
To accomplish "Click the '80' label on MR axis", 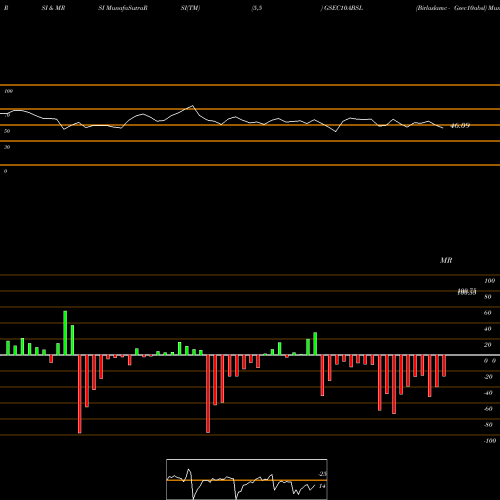I will coord(488,297).
